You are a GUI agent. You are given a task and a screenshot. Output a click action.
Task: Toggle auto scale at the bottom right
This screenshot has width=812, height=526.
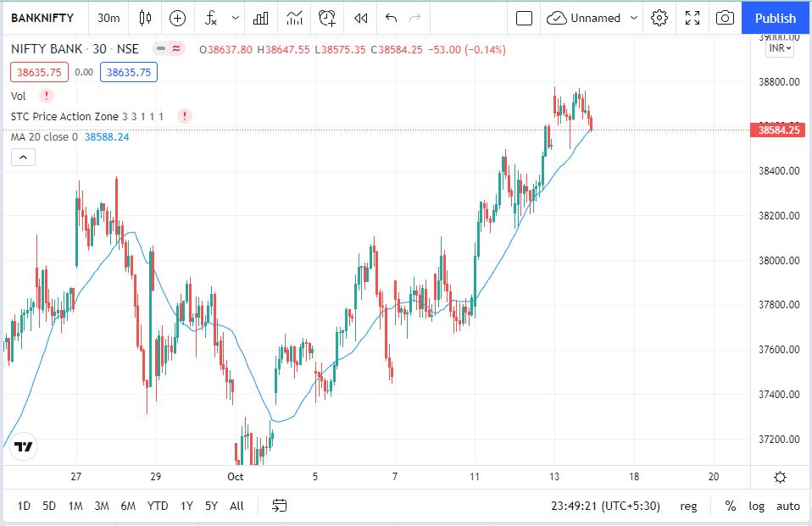click(787, 506)
